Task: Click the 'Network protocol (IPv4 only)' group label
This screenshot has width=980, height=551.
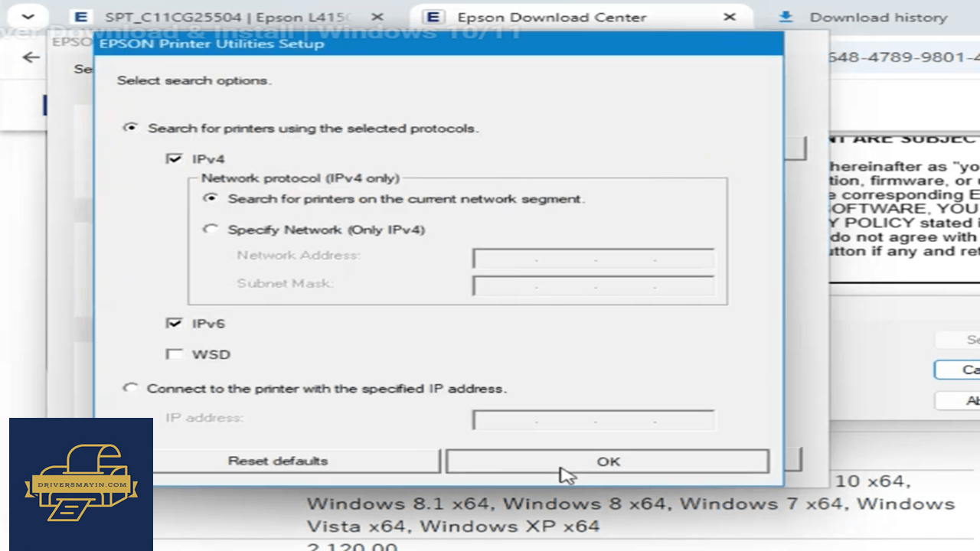Action: click(300, 178)
